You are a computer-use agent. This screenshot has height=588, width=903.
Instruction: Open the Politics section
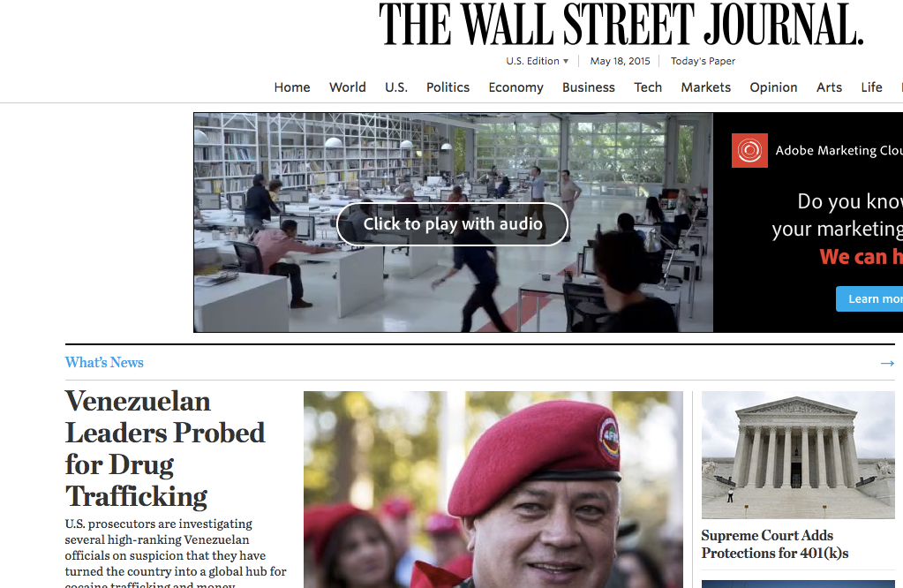[448, 87]
